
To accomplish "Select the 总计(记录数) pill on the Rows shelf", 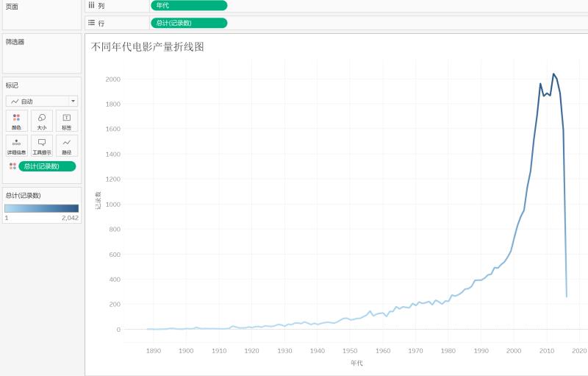I will [189, 23].
